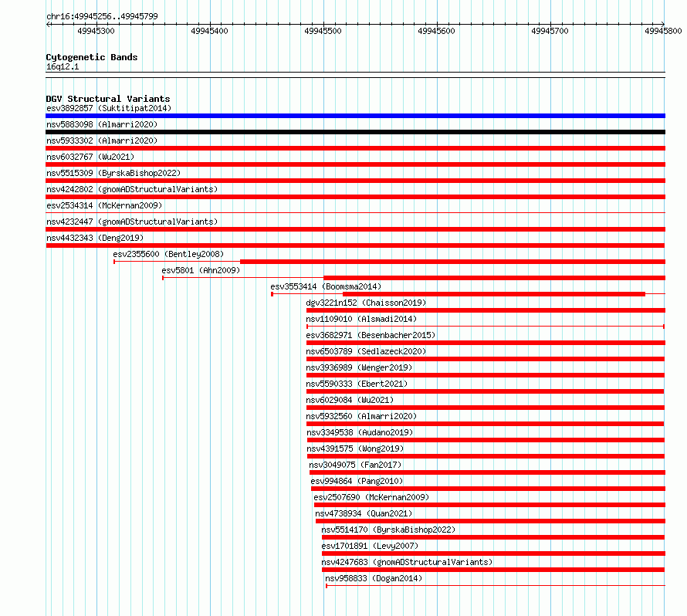The image size is (687, 616).
Task: Click the thick red bar of esv5801
Action: click(x=494, y=278)
